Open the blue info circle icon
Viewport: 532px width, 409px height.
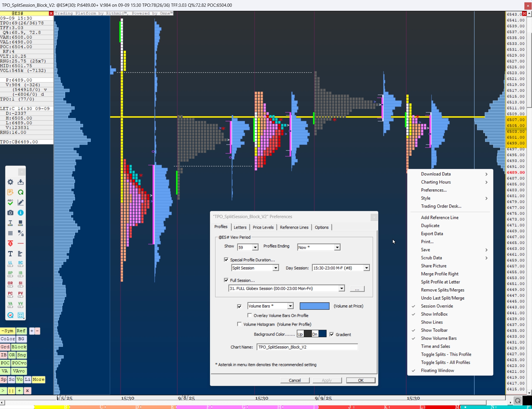pos(21,213)
